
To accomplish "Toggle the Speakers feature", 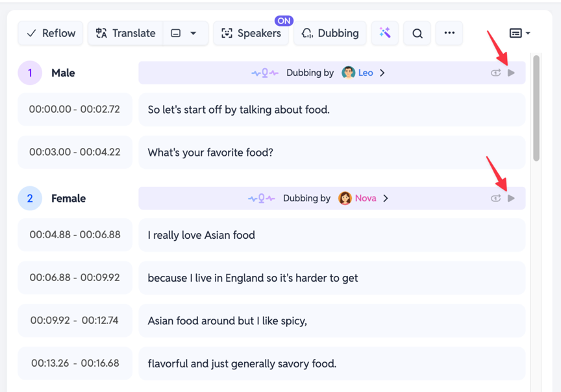I will 251,33.
